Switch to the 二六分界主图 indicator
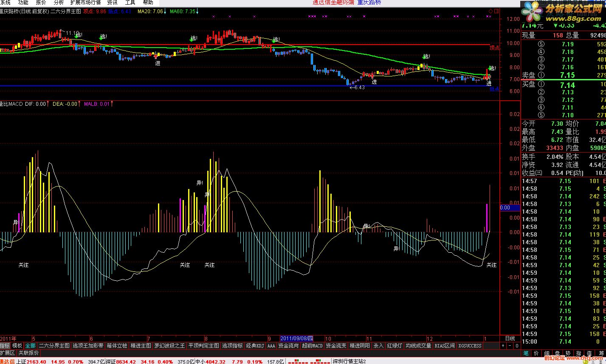The height and width of the screenshot is (364, 606). pyautogui.click(x=54, y=346)
